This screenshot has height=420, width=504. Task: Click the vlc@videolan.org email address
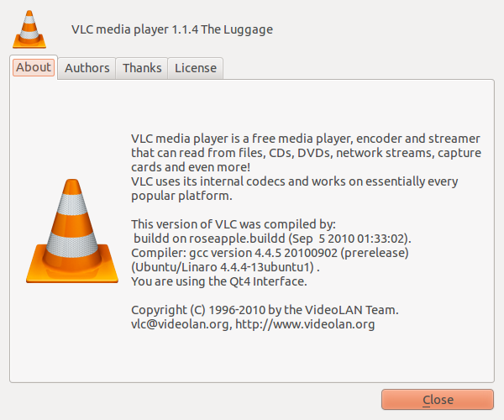180,324
